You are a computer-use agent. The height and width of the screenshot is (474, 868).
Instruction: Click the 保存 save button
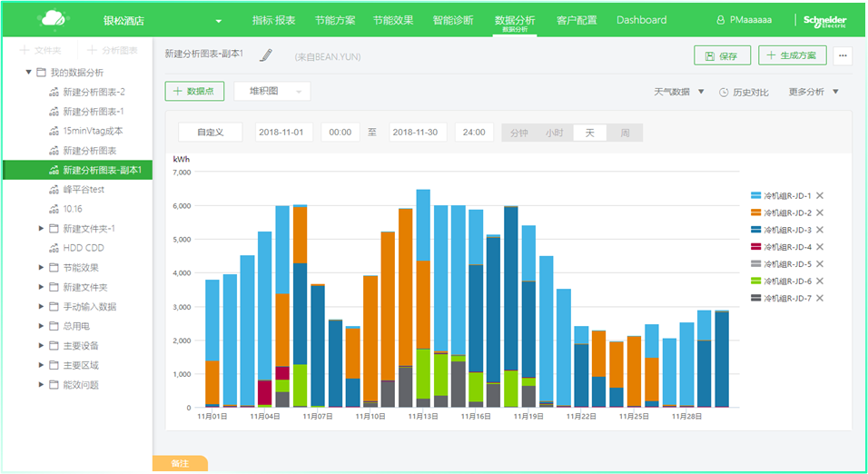pyautogui.click(x=722, y=55)
